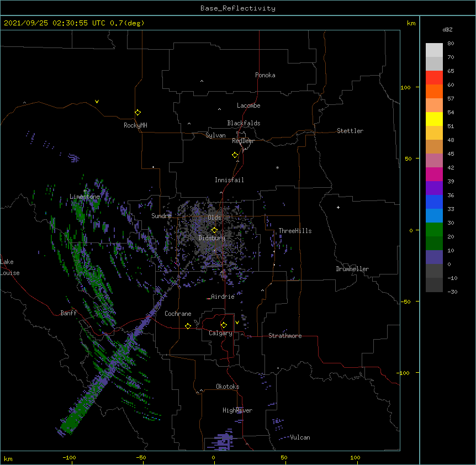Click the yellow marker near RockyMH
Screen dimensions: 476x465
tap(137, 112)
